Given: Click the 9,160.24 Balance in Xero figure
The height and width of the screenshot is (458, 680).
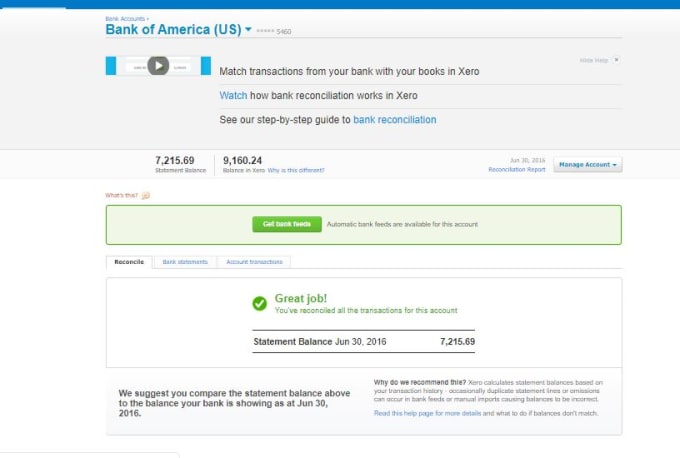Looking at the screenshot, I should pyautogui.click(x=242, y=160).
